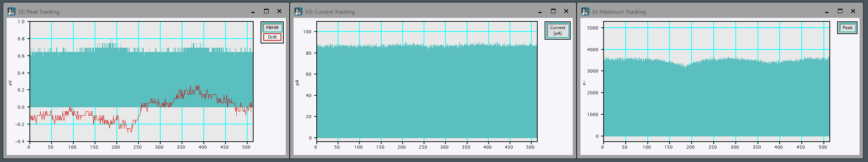The image size is (868, 162).
Task: Toggle the FWHM legend entry
Action: point(272,28)
